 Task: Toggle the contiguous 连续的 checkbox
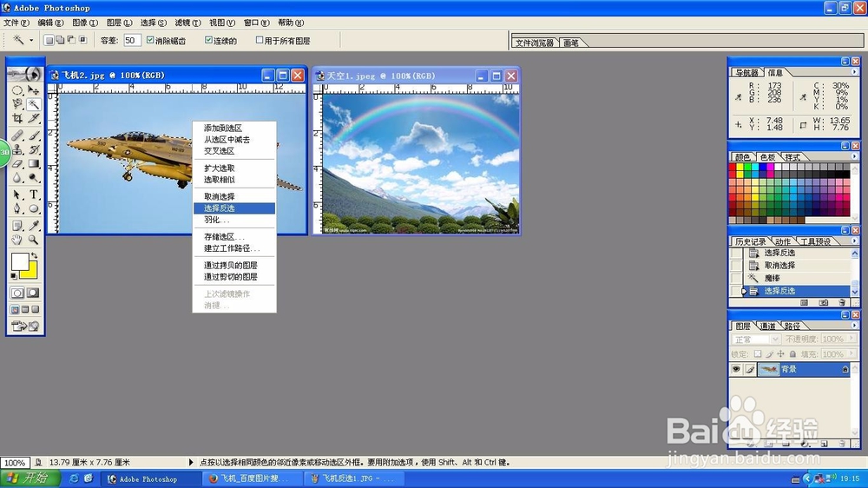[x=208, y=40]
